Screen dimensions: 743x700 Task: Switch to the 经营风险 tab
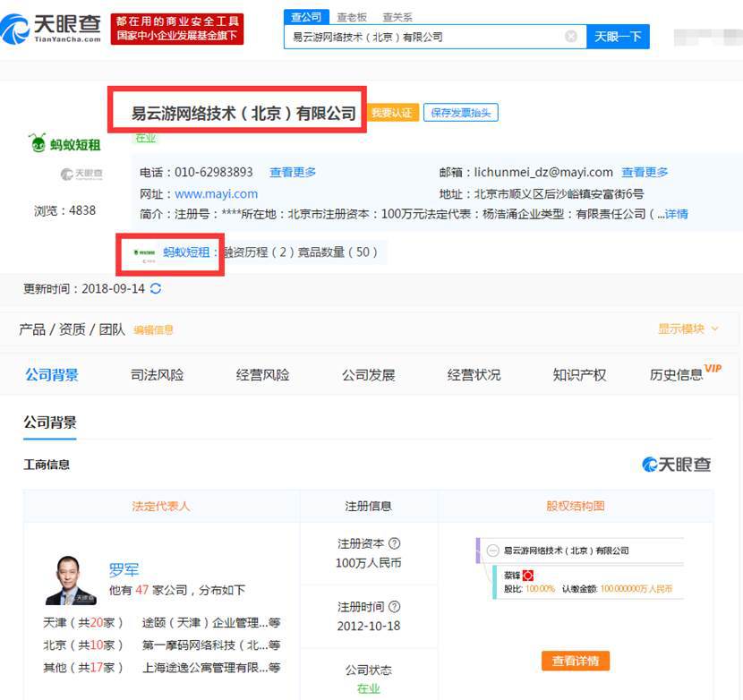tap(262, 375)
